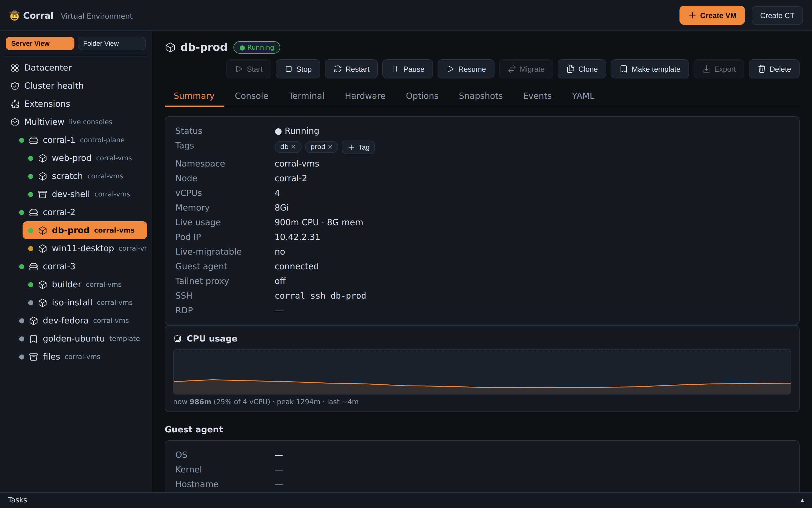812x508 pixels.
Task: Click the Start button
Action: (x=249, y=69)
